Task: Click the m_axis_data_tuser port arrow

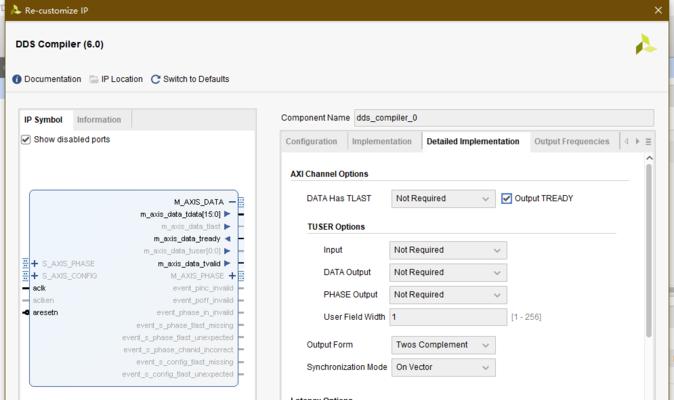Action: point(227,250)
